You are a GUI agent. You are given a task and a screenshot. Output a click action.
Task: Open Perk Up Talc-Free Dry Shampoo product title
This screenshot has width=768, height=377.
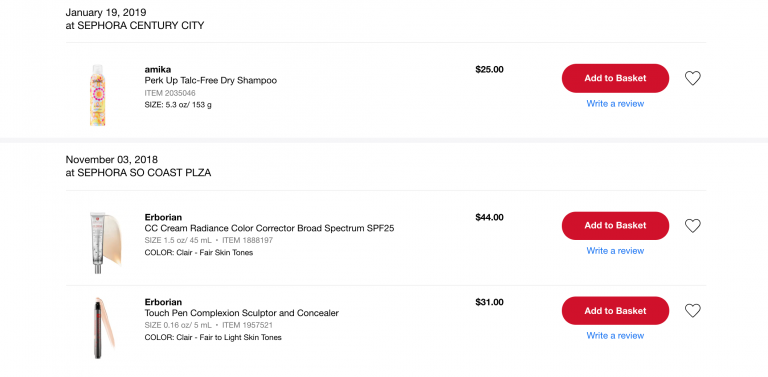point(211,80)
